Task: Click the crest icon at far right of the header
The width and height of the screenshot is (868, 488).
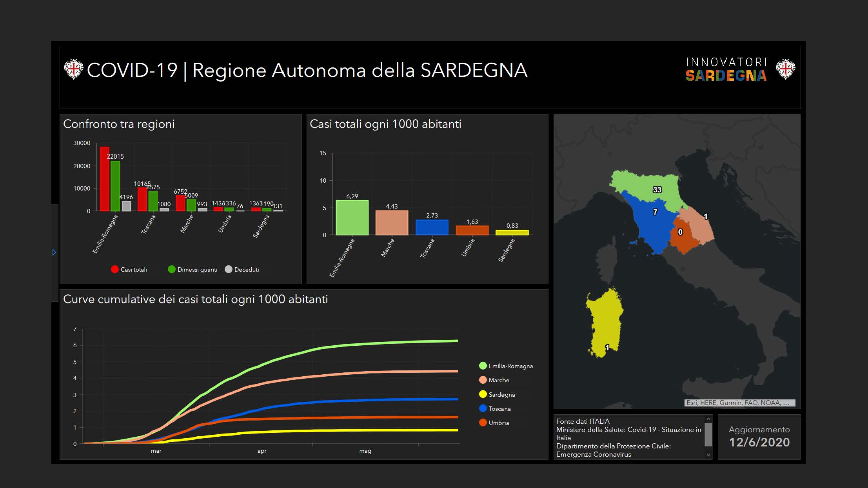Action: (x=785, y=69)
